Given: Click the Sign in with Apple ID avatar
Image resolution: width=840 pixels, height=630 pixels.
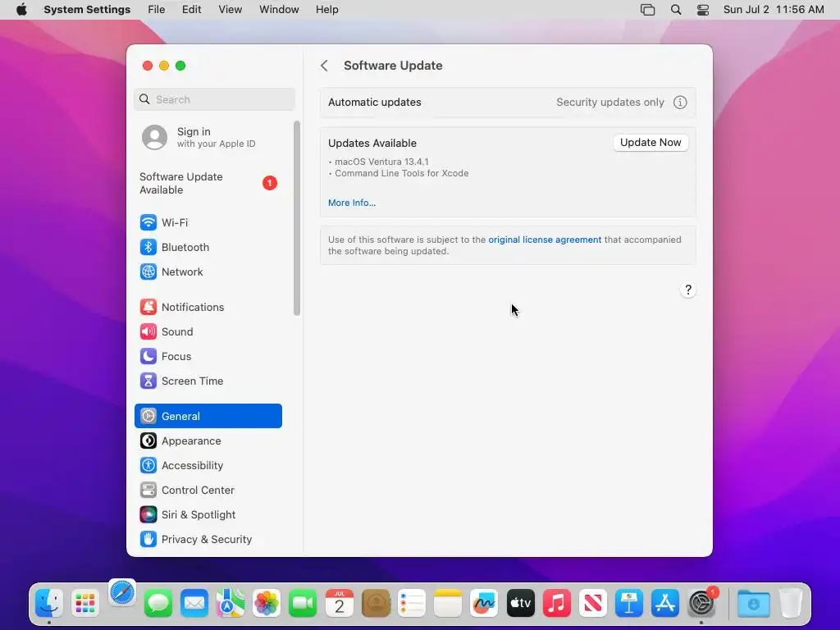Looking at the screenshot, I should [154, 138].
